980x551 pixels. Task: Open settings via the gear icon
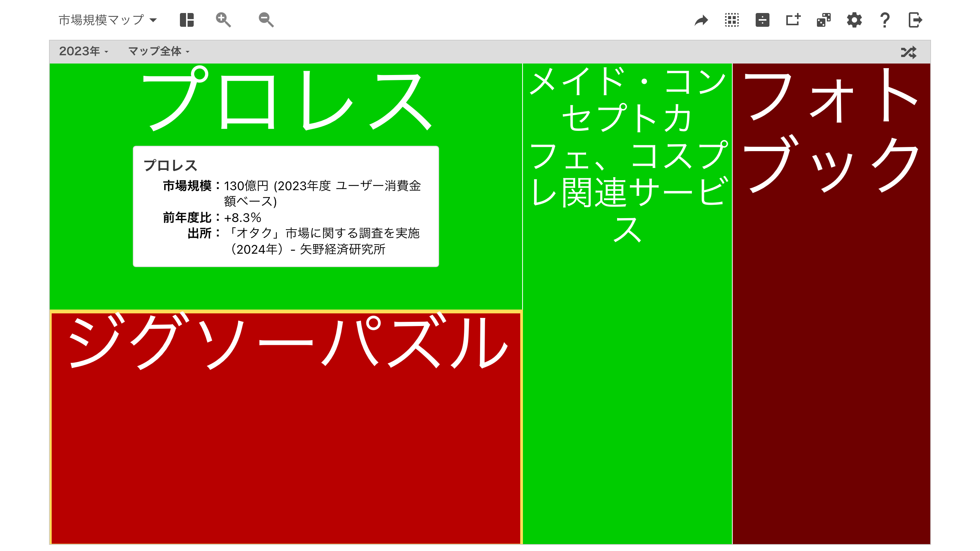pos(854,20)
